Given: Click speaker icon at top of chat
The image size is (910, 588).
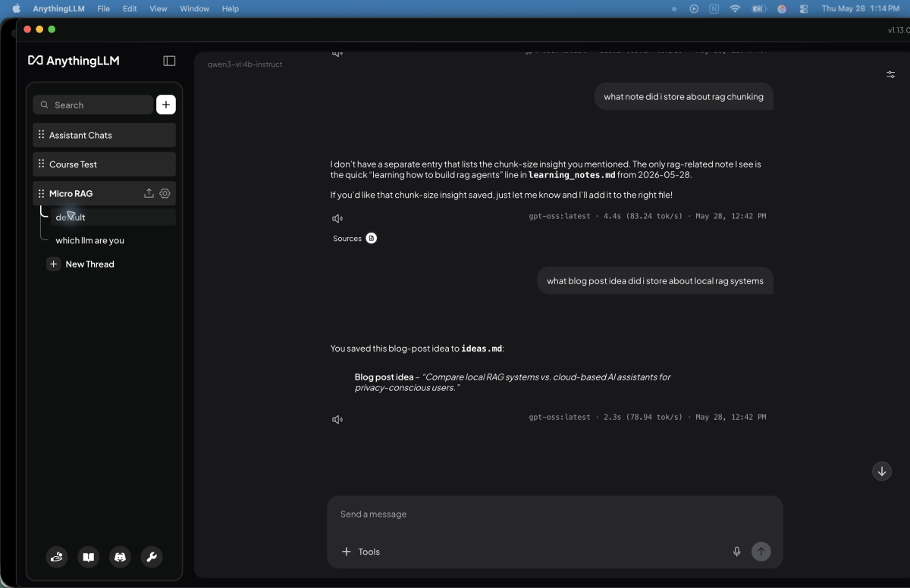Looking at the screenshot, I should 337,53.
